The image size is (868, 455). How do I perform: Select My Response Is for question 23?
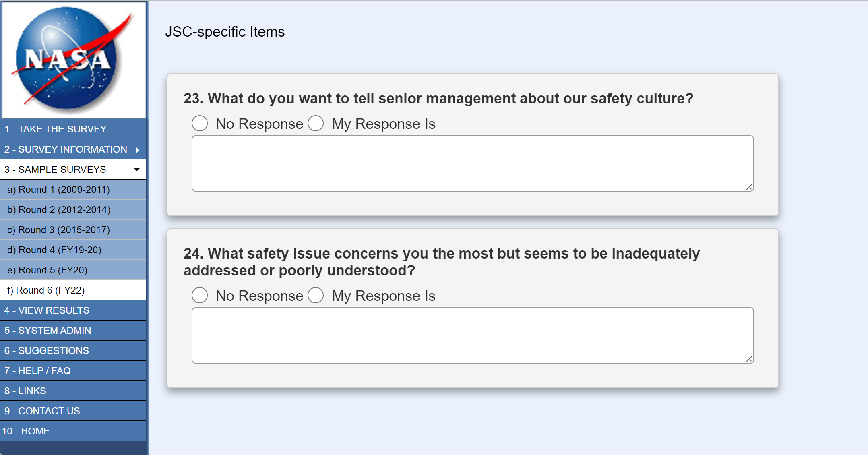pyautogui.click(x=316, y=124)
